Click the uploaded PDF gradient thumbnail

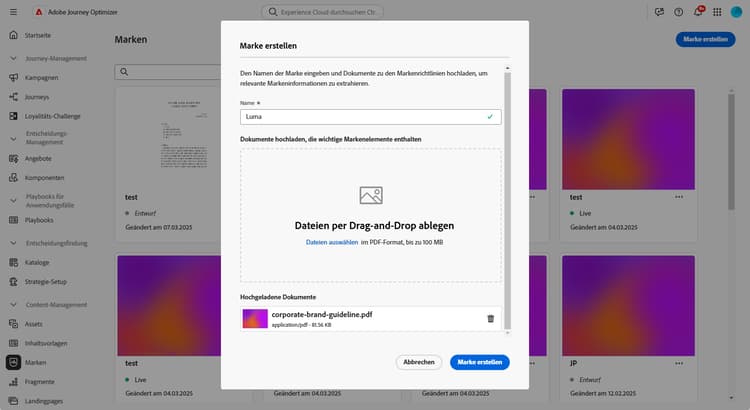pyautogui.click(x=255, y=319)
